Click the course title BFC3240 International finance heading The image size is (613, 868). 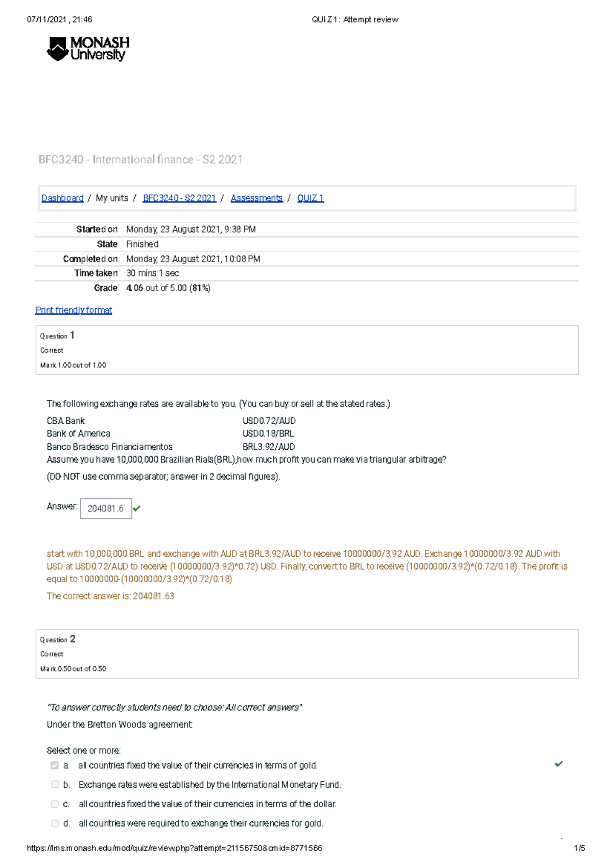point(140,159)
